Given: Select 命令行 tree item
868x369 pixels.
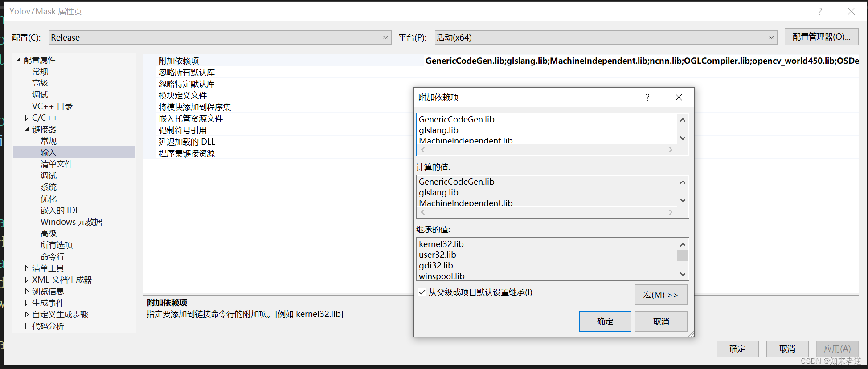Looking at the screenshot, I should [x=53, y=257].
